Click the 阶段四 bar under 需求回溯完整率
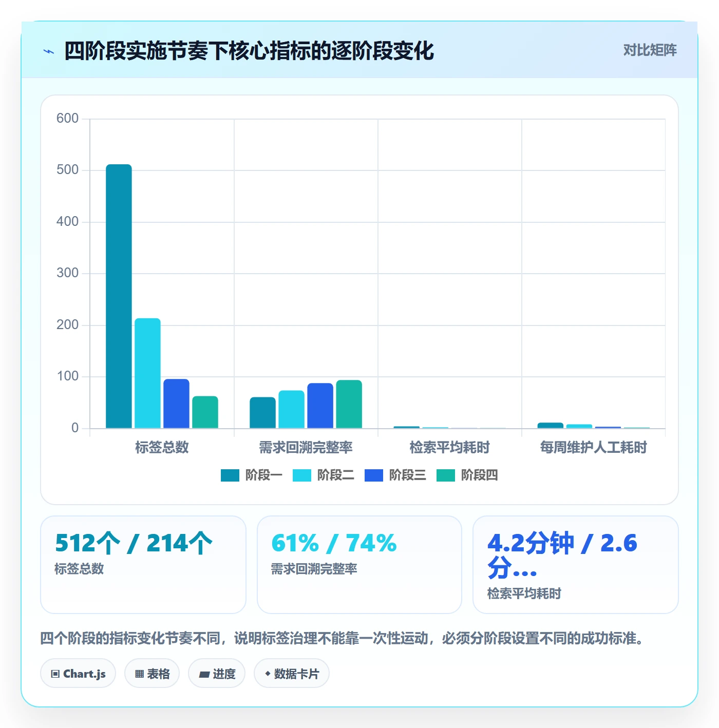 pyautogui.click(x=349, y=404)
